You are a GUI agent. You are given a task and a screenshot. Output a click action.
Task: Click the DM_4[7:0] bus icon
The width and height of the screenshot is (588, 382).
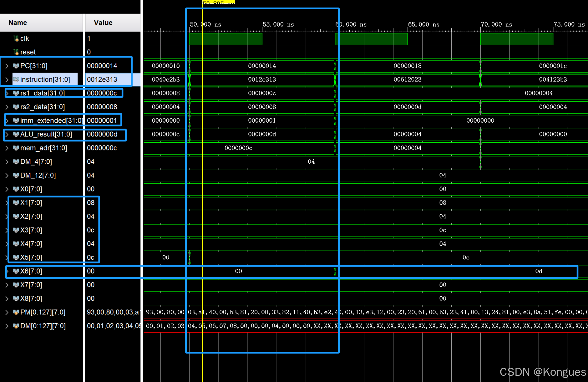pyautogui.click(x=16, y=162)
